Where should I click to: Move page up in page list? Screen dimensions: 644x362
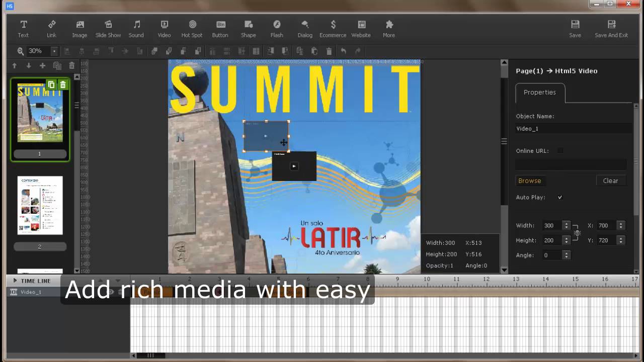[x=14, y=66]
